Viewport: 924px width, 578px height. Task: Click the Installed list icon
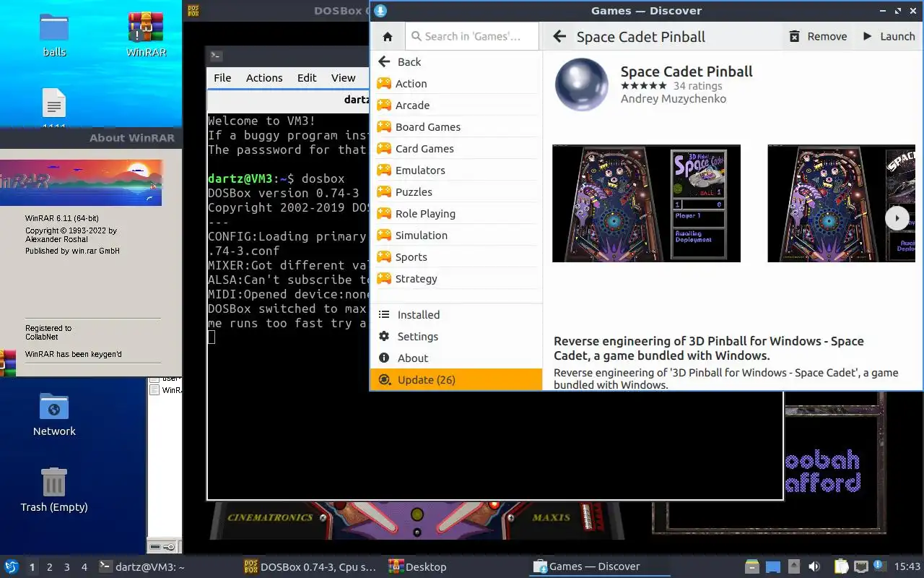(384, 315)
